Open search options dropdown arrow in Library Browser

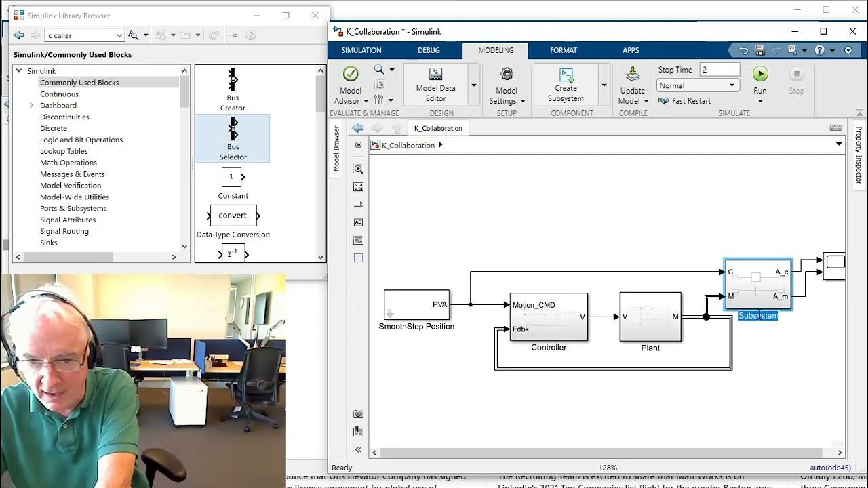click(145, 35)
